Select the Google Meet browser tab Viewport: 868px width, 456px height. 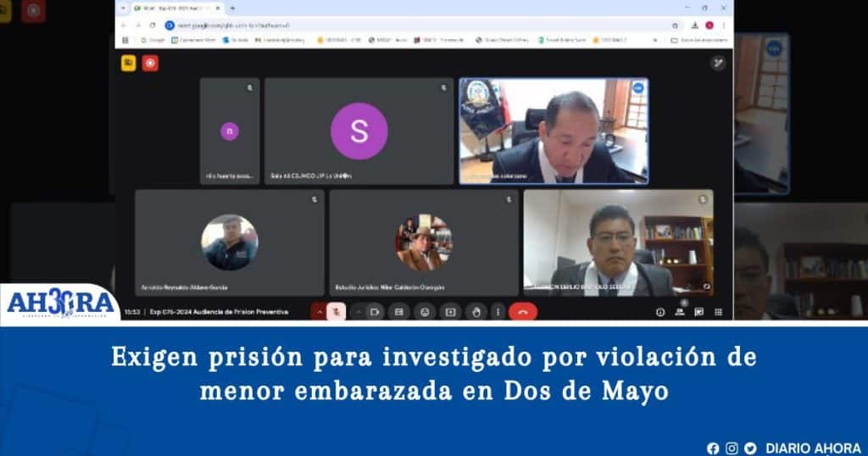[176, 8]
